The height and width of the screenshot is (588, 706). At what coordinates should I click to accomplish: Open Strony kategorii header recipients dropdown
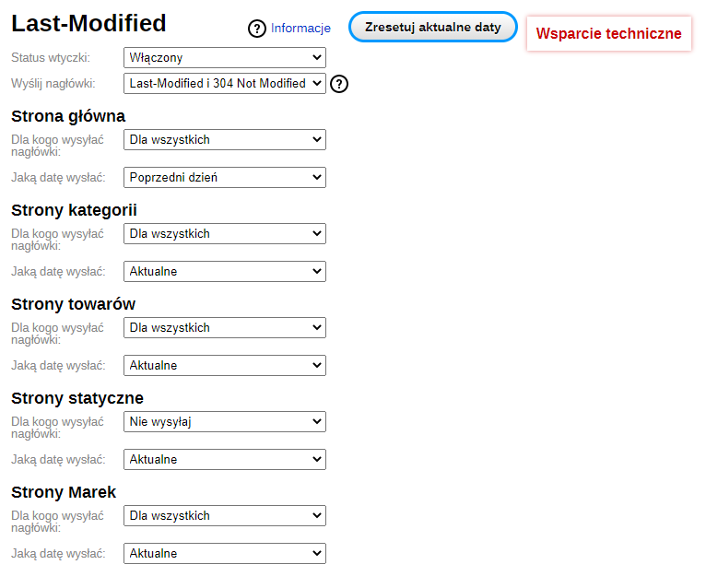(x=225, y=234)
